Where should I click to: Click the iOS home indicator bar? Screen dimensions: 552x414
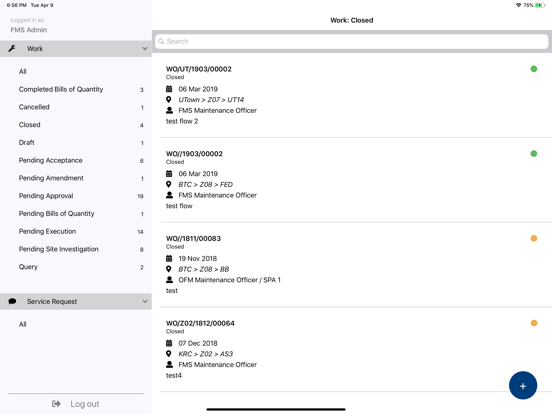(276, 409)
